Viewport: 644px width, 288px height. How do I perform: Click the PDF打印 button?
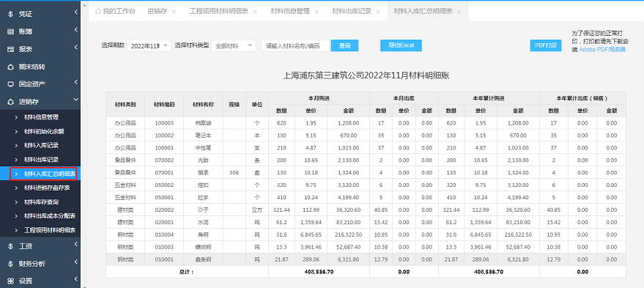tap(545, 45)
